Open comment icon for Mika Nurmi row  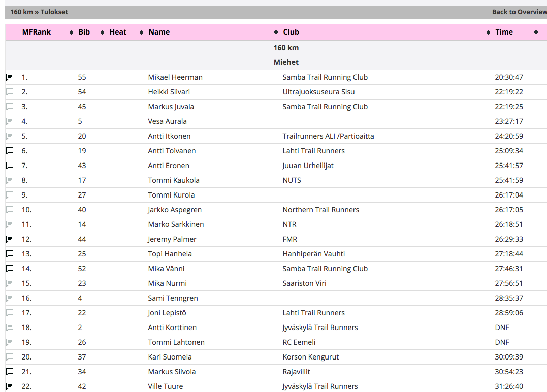(10, 283)
